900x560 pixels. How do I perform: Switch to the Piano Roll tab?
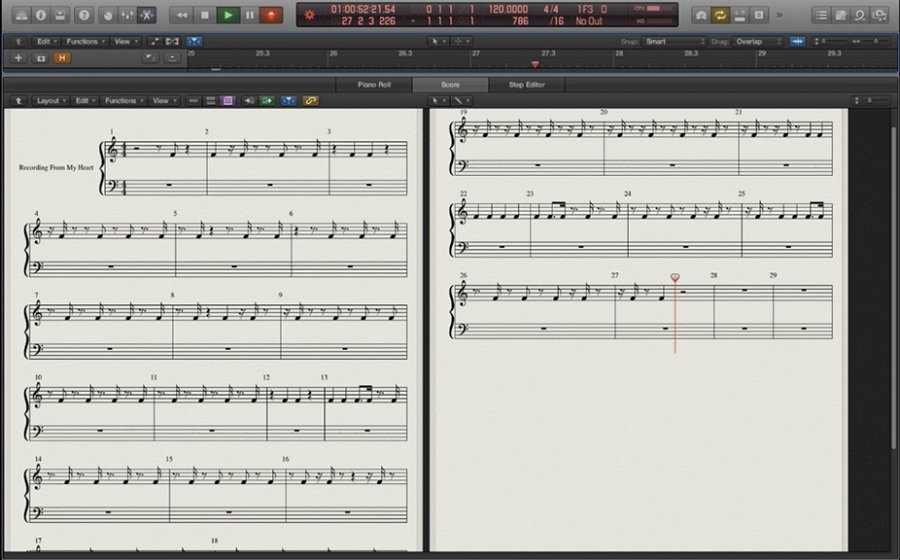coord(373,85)
